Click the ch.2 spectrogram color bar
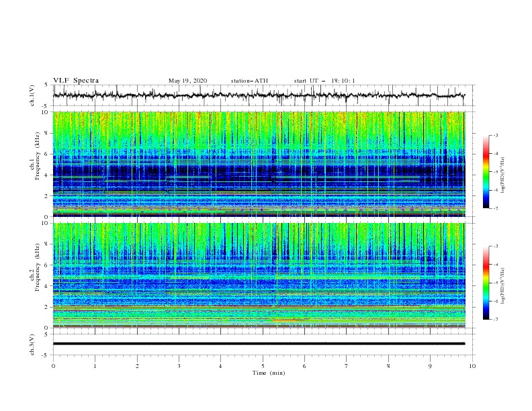The image size is (532, 411). point(486,283)
